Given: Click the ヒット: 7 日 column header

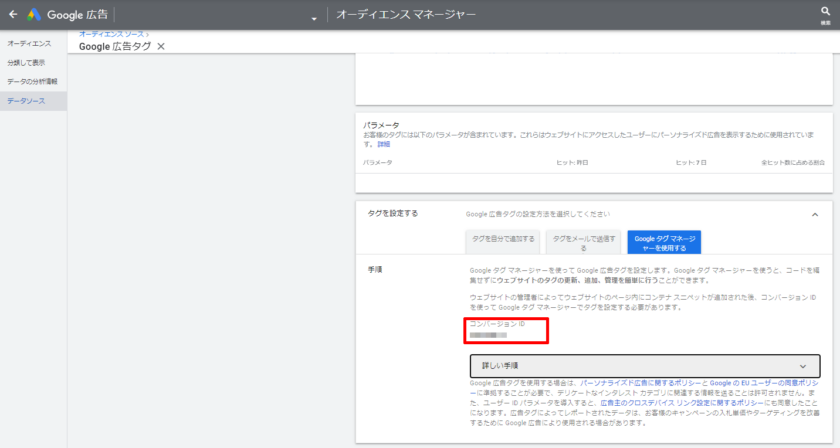Looking at the screenshot, I should click(x=691, y=162).
